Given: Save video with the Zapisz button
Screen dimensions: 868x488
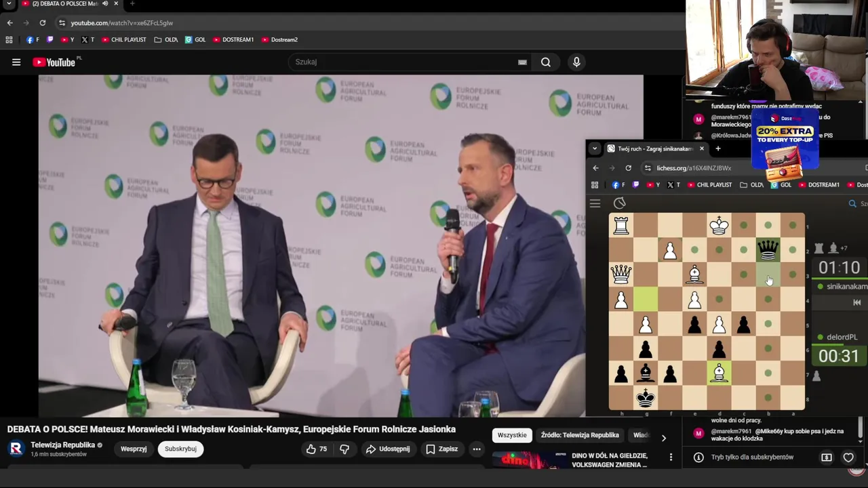Looking at the screenshot, I should [x=441, y=449].
